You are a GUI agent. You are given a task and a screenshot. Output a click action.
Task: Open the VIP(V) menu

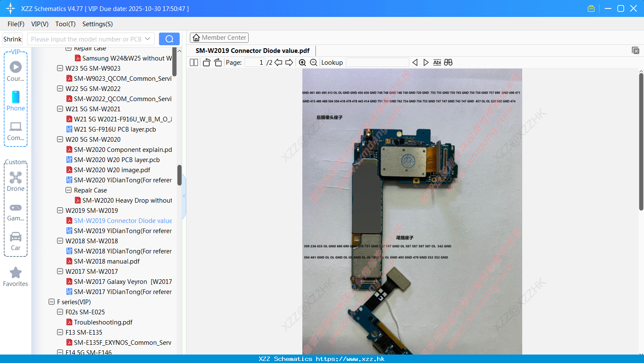point(40,24)
